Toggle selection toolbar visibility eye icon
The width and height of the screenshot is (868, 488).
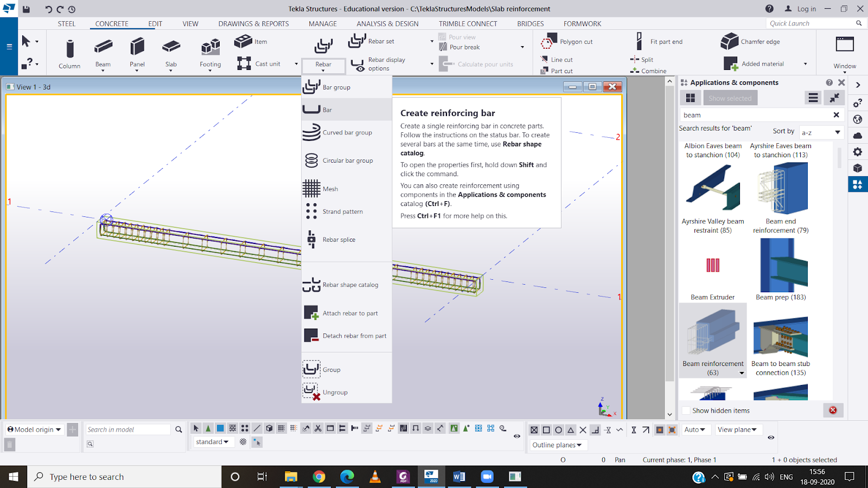tap(517, 436)
